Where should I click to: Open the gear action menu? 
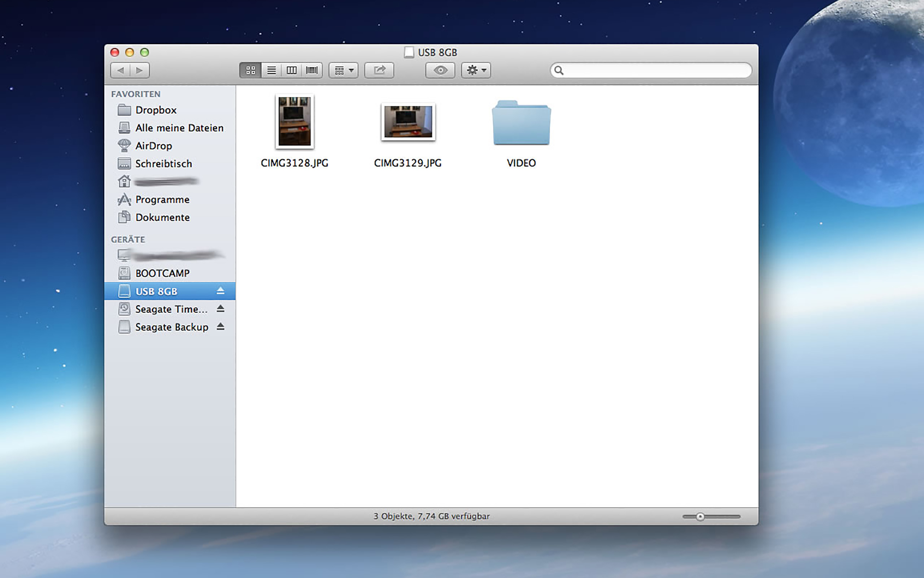[476, 70]
